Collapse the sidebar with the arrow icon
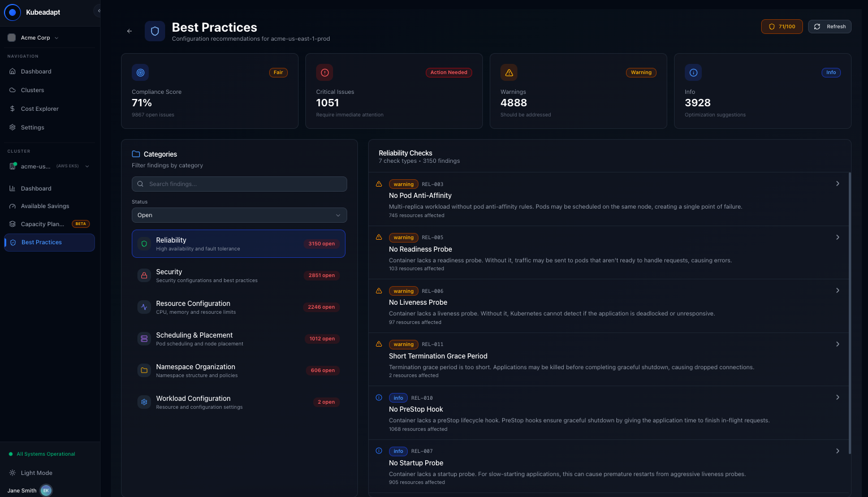 pos(98,11)
